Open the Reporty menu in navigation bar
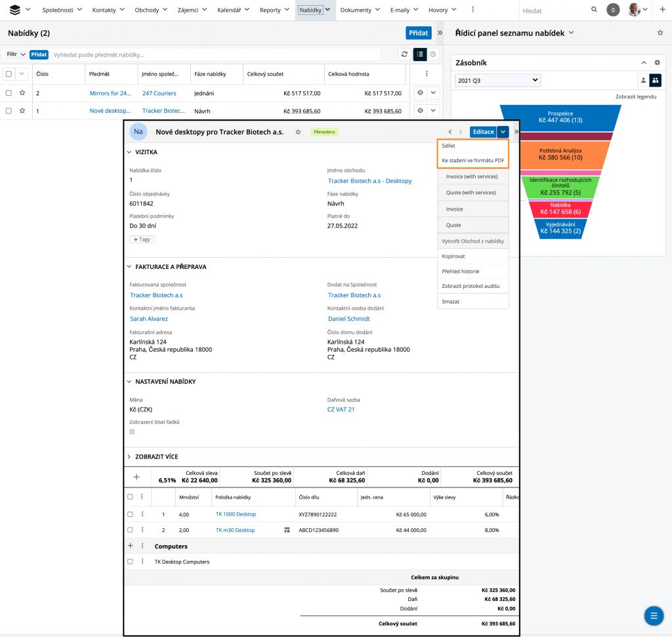The height and width of the screenshot is (637, 672). click(274, 10)
